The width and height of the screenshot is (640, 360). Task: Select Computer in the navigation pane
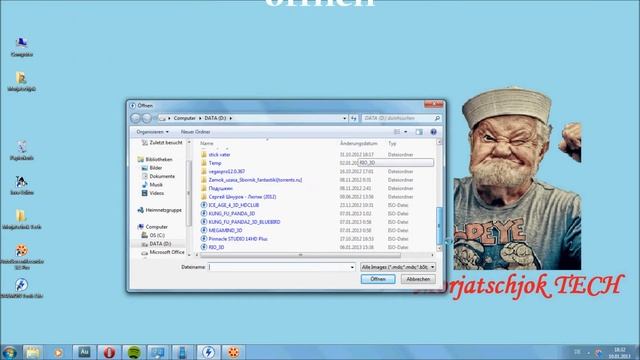tap(153, 227)
